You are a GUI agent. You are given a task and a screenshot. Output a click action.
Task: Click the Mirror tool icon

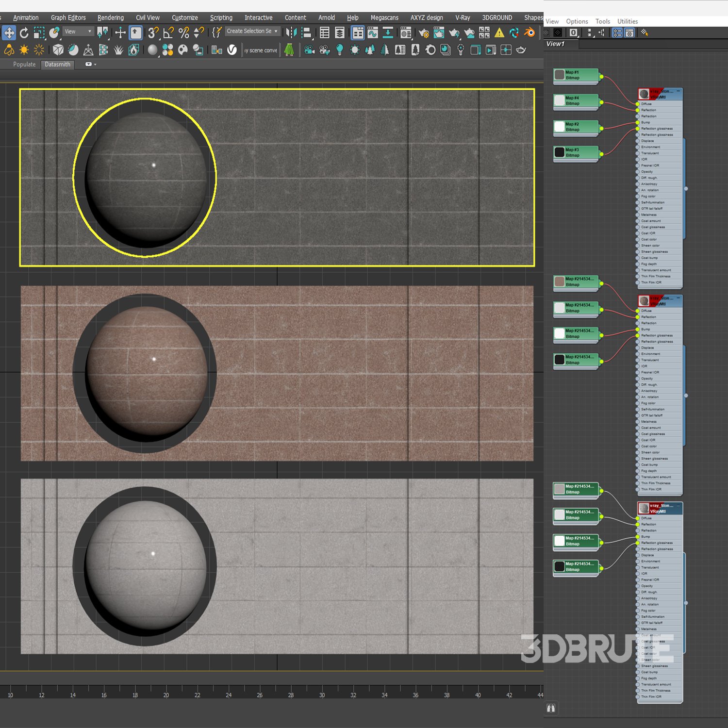tap(291, 33)
